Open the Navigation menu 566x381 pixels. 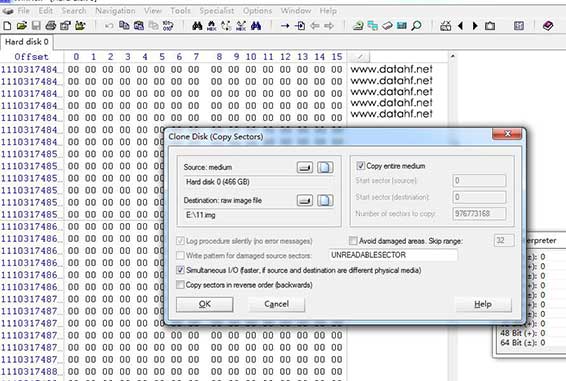(x=115, y=11)
